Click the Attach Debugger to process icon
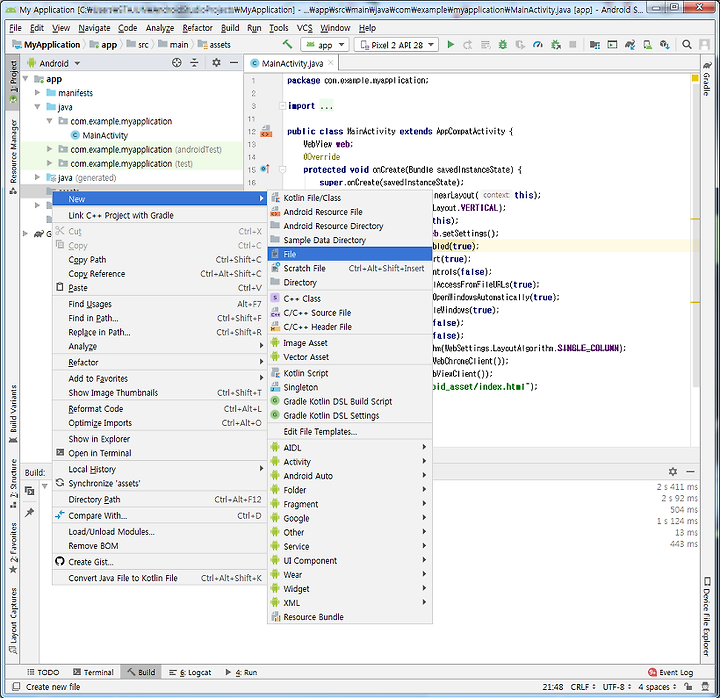 click(556, 45)
